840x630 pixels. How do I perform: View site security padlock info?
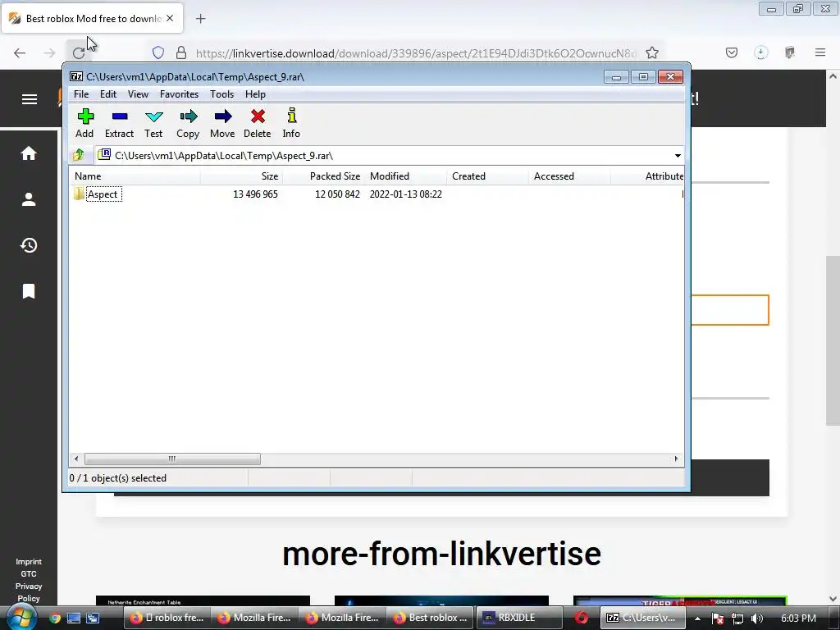(x=181, y=52)
